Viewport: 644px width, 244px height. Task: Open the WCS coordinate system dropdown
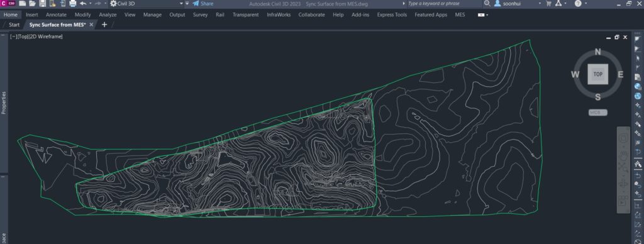tap(597, 113)
